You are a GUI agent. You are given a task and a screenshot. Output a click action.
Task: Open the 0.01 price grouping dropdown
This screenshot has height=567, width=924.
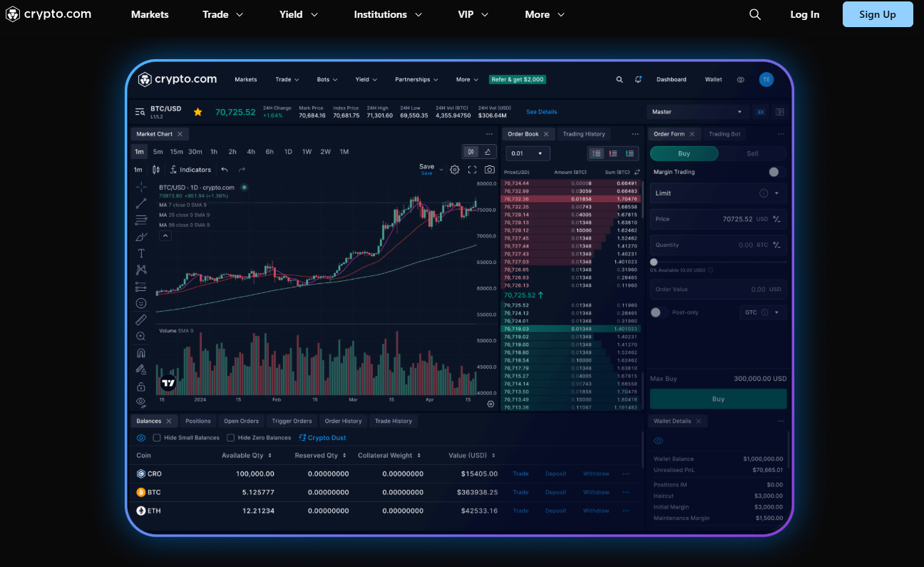click(x=528, y=153)
